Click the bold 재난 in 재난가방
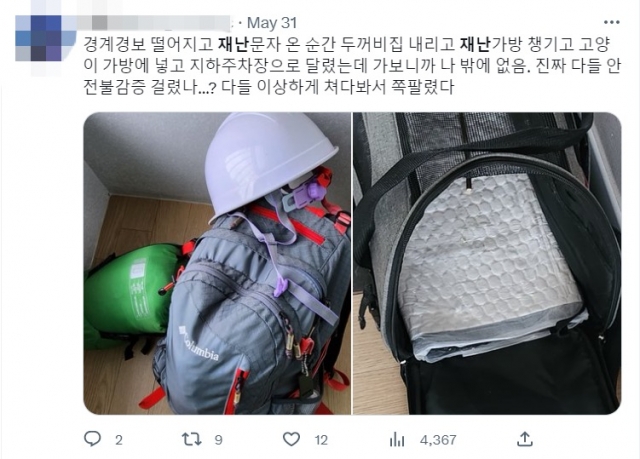Image resolution: width=640 pixels, height=459 pixels. pyautogui.click(x=475, y=45)
